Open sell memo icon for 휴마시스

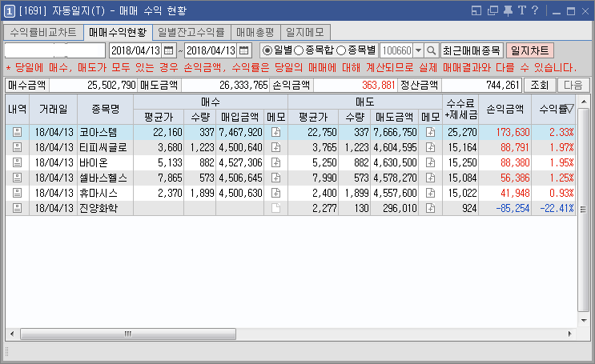pyautogui.click(x=430, y=193)
